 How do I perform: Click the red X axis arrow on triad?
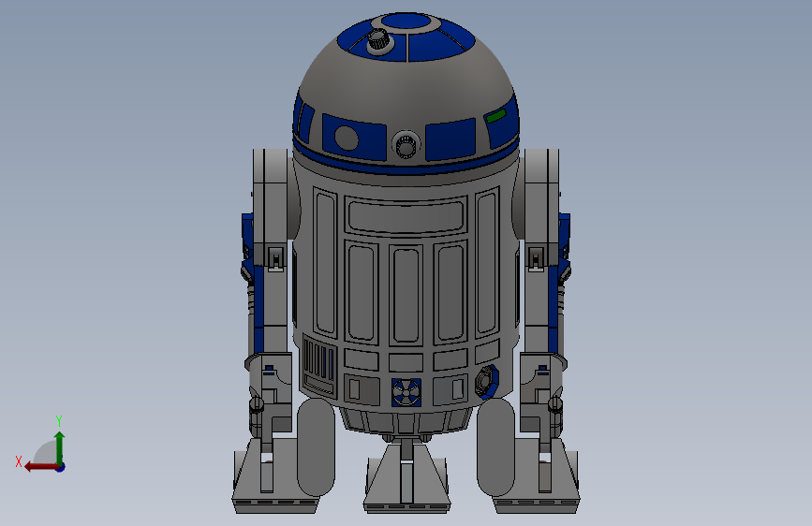tap(41, 467)
